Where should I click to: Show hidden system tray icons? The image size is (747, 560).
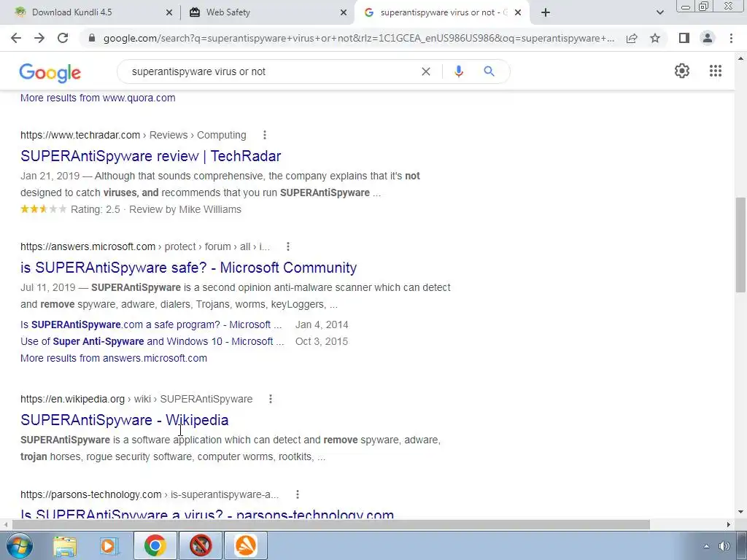tap(706, 546)
